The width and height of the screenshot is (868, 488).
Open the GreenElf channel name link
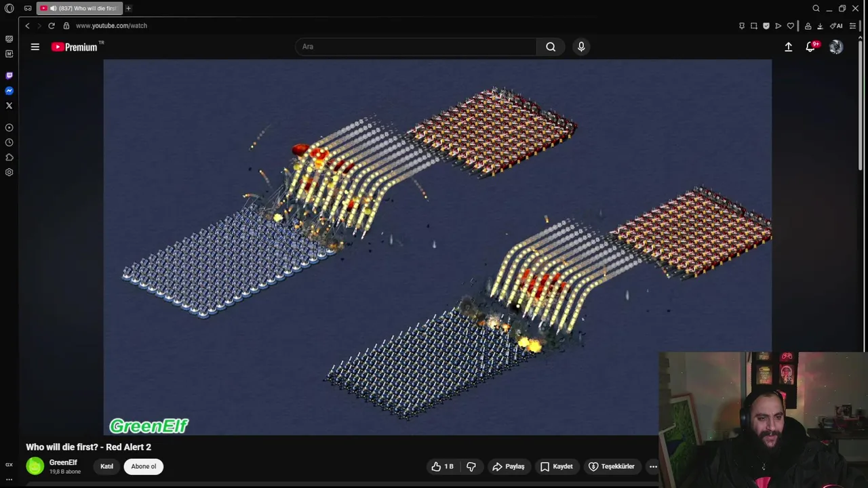coord(63,462)
